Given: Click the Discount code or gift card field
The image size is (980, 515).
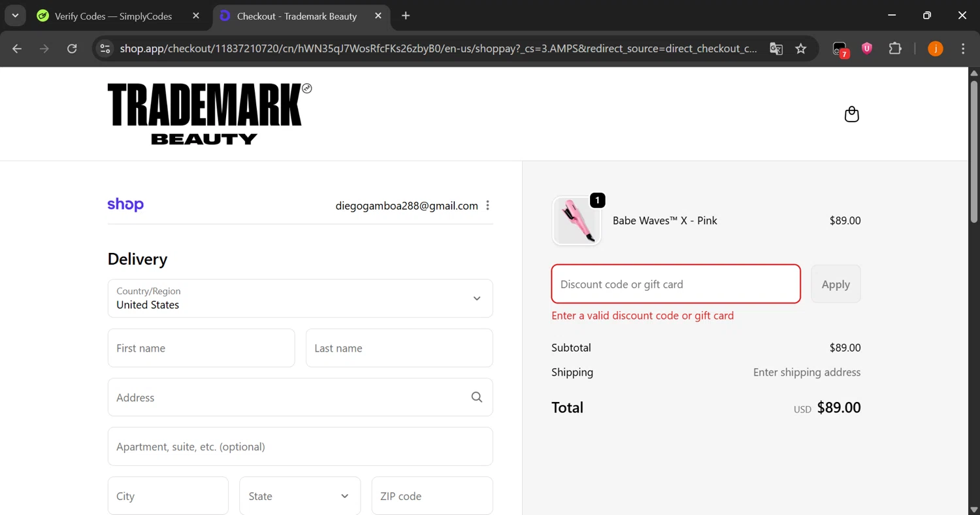Looking at the screenshot, I should point(676,284).
